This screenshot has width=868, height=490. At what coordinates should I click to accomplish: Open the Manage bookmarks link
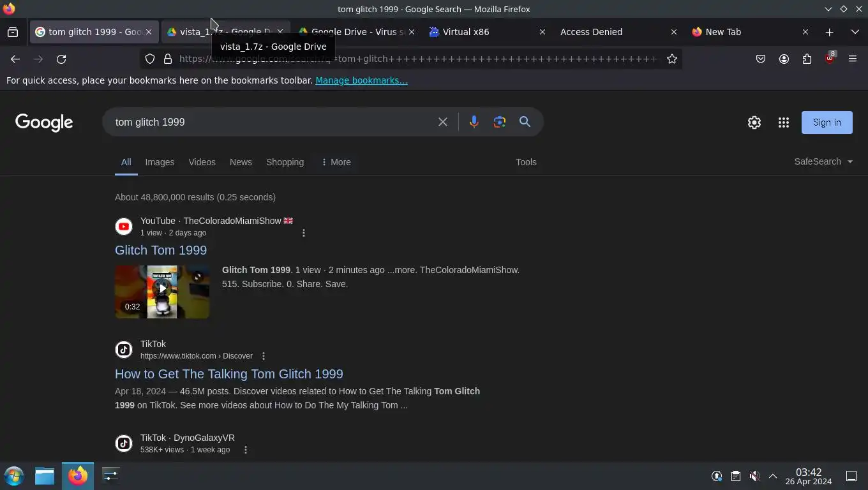[x=361, y=80]
